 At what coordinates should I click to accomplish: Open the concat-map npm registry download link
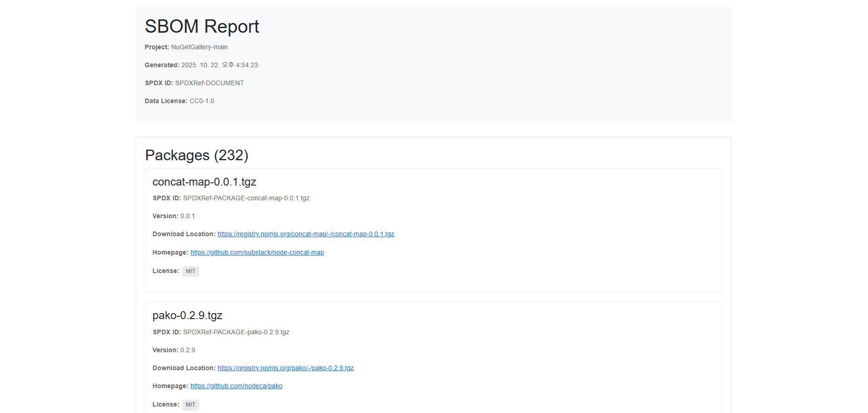[x=305, y=234]
